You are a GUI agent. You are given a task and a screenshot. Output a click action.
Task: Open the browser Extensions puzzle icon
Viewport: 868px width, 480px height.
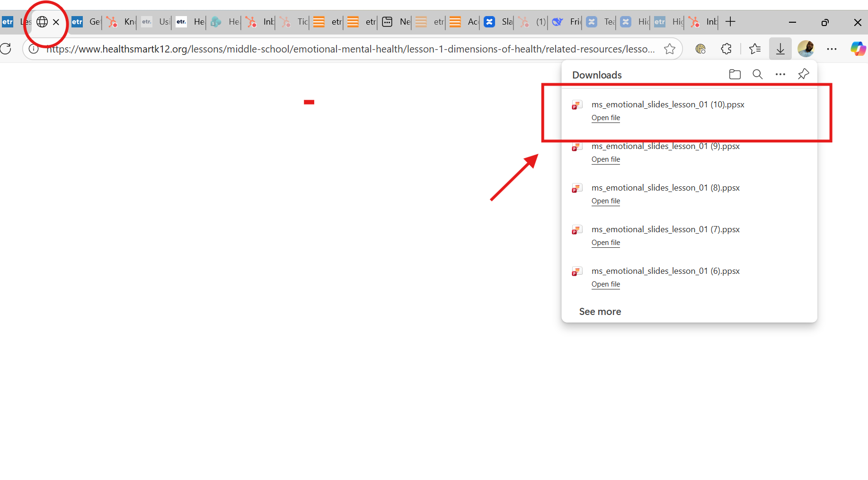tap(726, 49)
